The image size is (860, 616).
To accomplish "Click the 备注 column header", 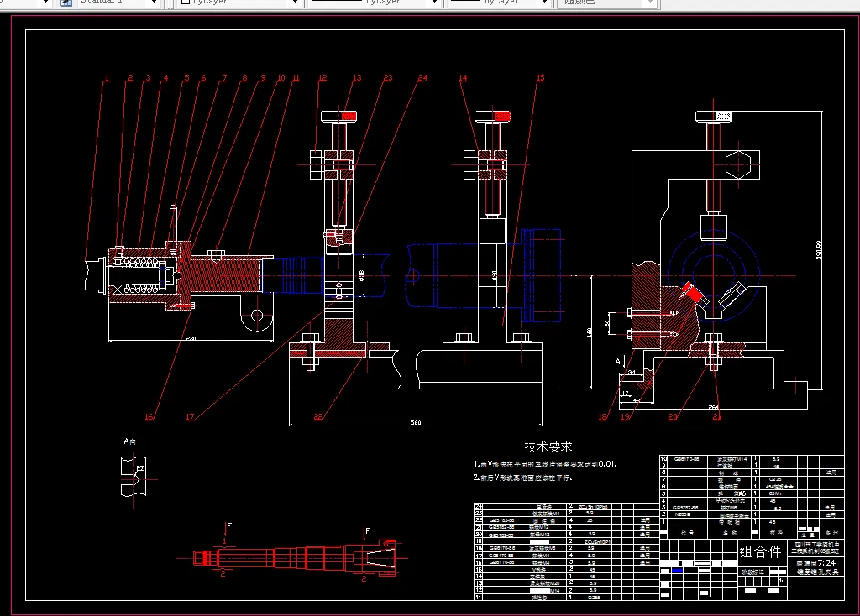I will click(831, 533).
